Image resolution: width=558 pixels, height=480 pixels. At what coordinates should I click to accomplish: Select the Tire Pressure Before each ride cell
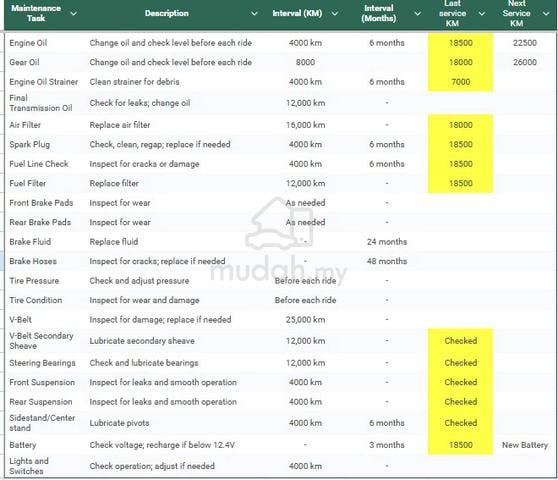pos(305,281)
